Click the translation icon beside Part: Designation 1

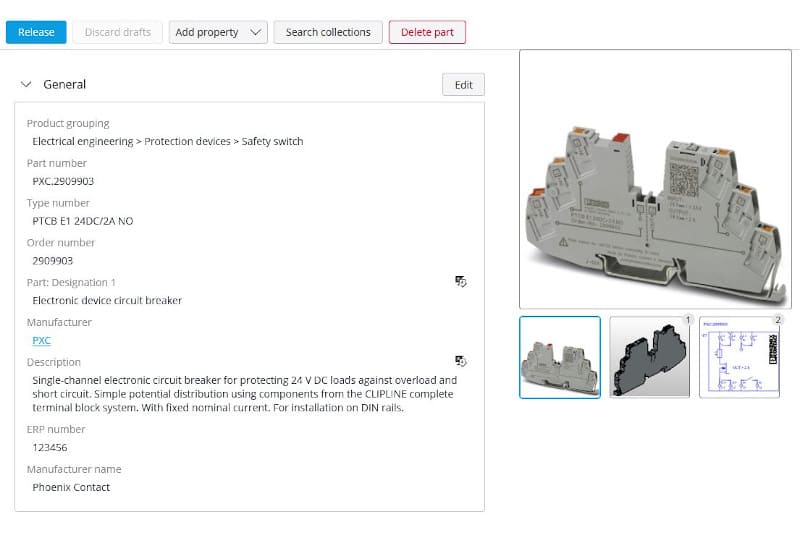pyautogui.click(x=461, y=282)
